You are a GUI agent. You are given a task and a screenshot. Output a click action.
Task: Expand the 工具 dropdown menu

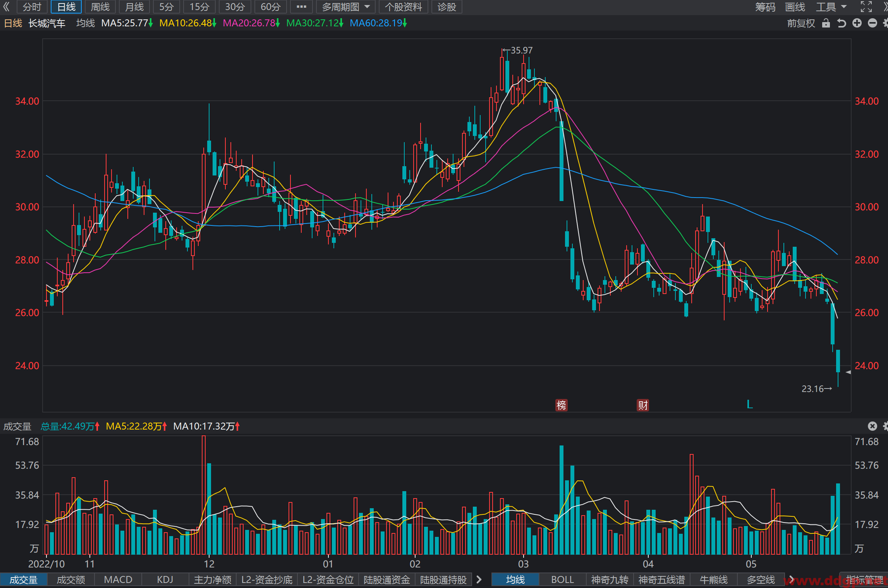coord(831,7)
